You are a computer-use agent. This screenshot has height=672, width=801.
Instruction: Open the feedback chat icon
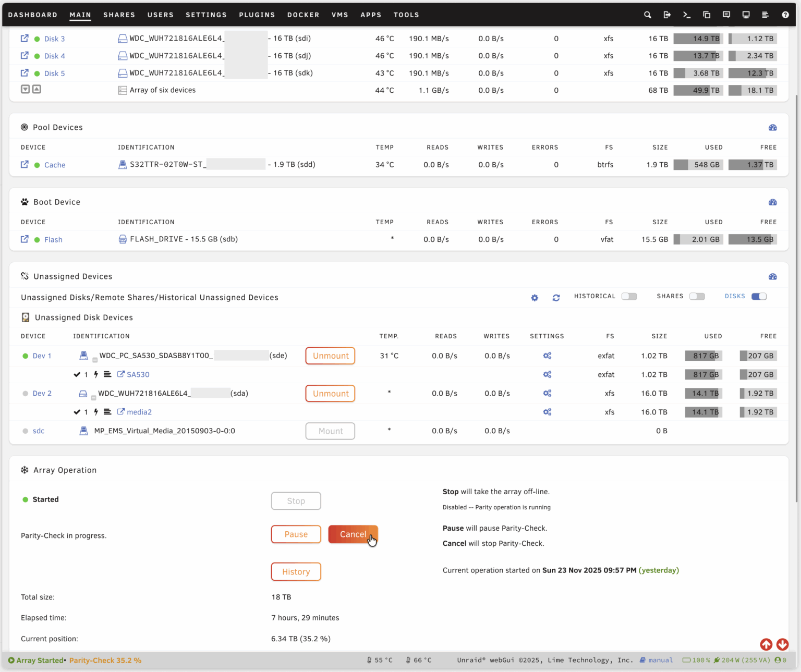[726, 15]
